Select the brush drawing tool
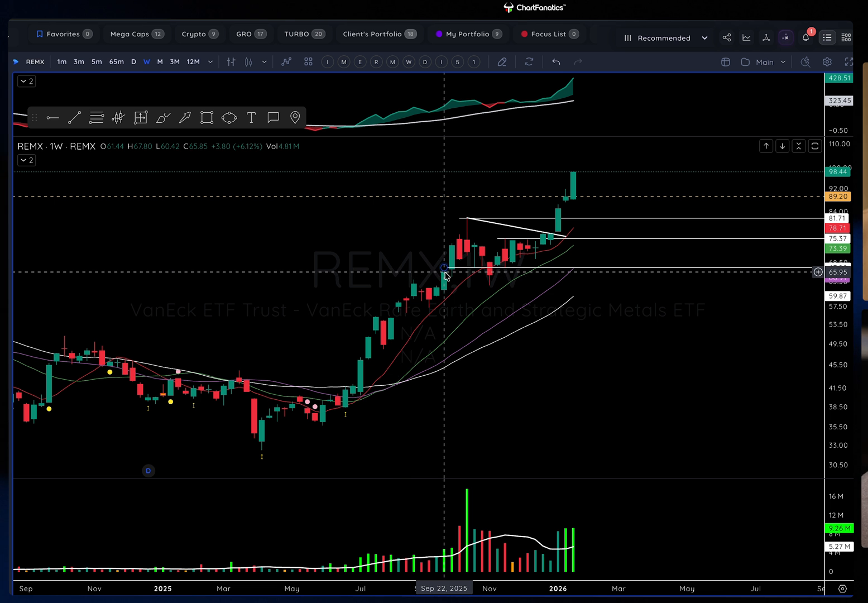 [x=163, y=118]
